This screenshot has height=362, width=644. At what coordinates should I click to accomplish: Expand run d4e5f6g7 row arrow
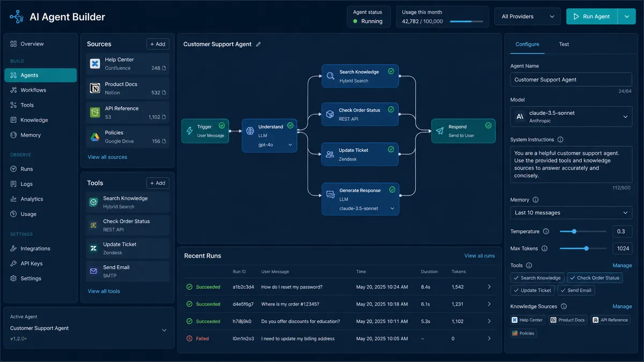pos(489,304)
